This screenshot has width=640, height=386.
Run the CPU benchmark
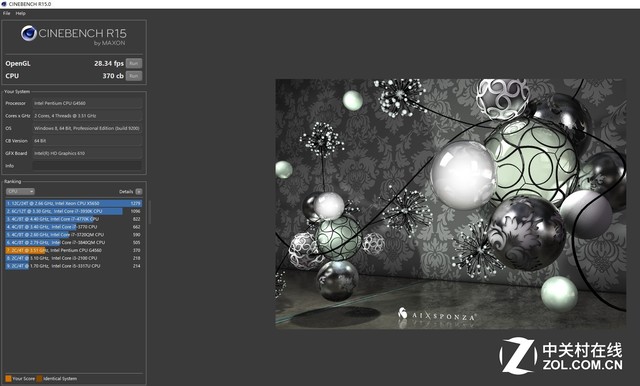134,76
